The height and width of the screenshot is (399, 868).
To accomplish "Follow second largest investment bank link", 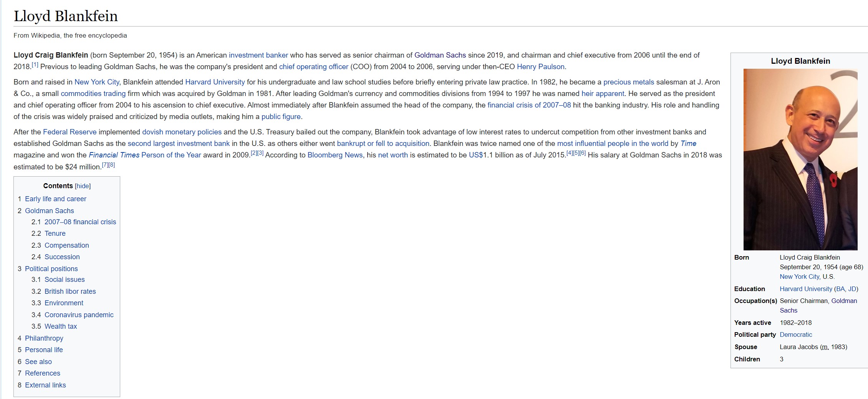I will pyautogui.click(x=179, y=144).
